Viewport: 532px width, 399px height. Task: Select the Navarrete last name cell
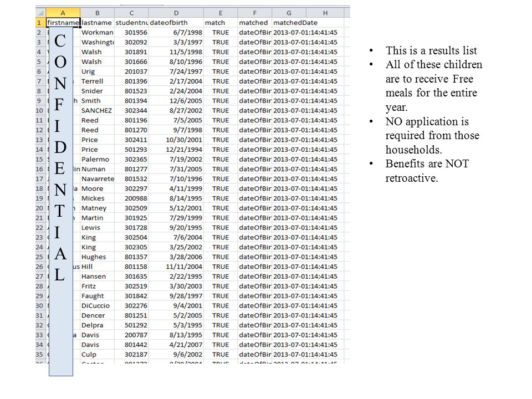tap(98, 179)
